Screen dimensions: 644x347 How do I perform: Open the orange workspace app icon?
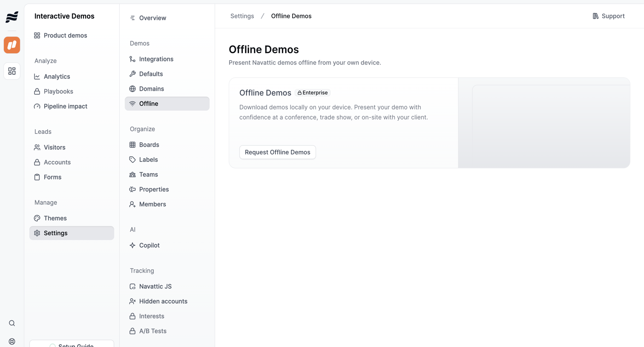coord(12,45)
